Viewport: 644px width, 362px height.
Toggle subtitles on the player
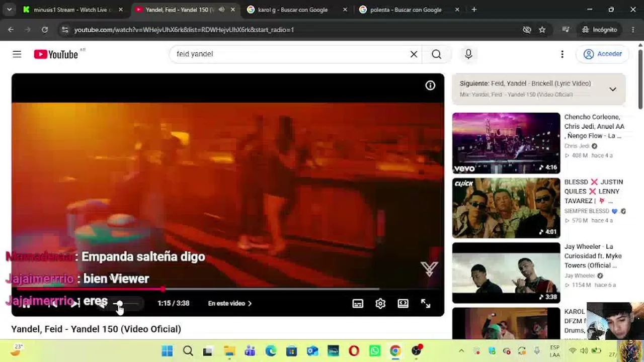pos(358,303)
